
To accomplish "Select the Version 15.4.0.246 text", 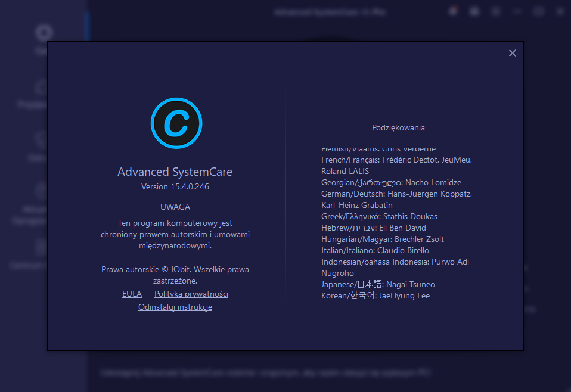I will coord(175,186).
